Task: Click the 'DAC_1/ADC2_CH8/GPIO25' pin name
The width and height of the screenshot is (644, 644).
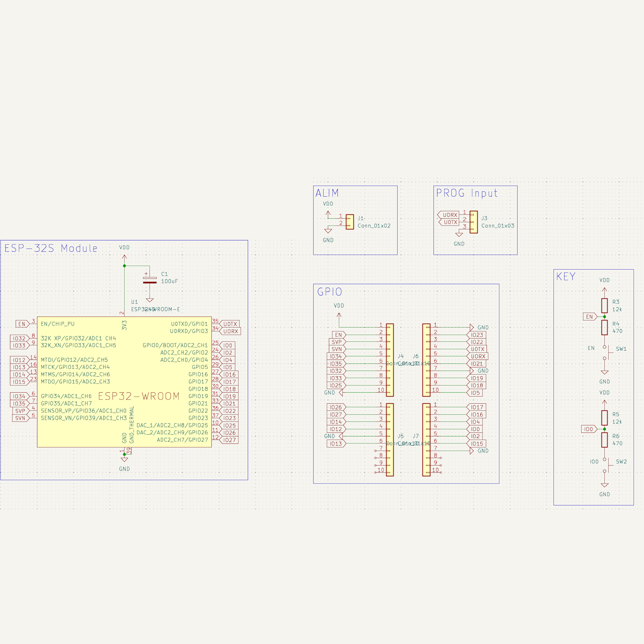Action: coord(172,425)
